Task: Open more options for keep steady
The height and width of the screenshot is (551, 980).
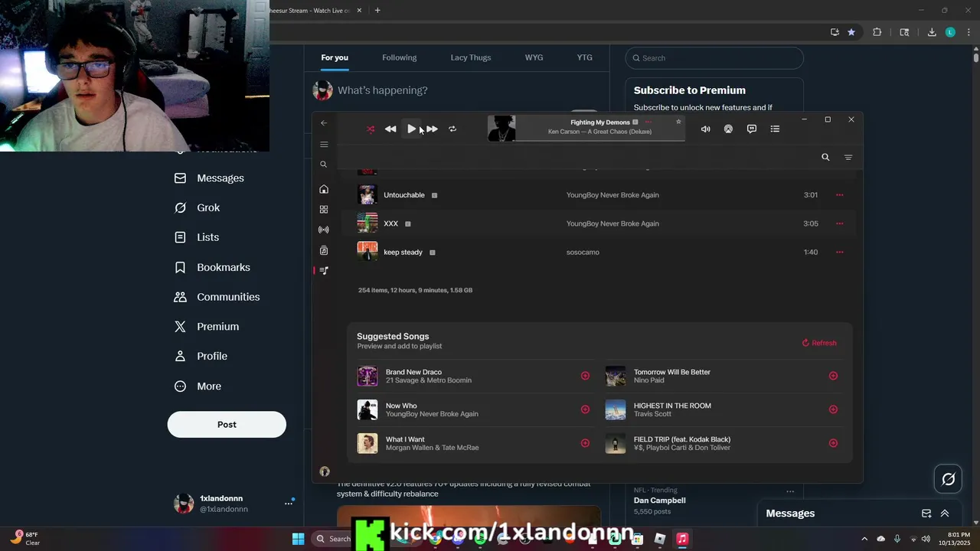Action: [840, 252]
